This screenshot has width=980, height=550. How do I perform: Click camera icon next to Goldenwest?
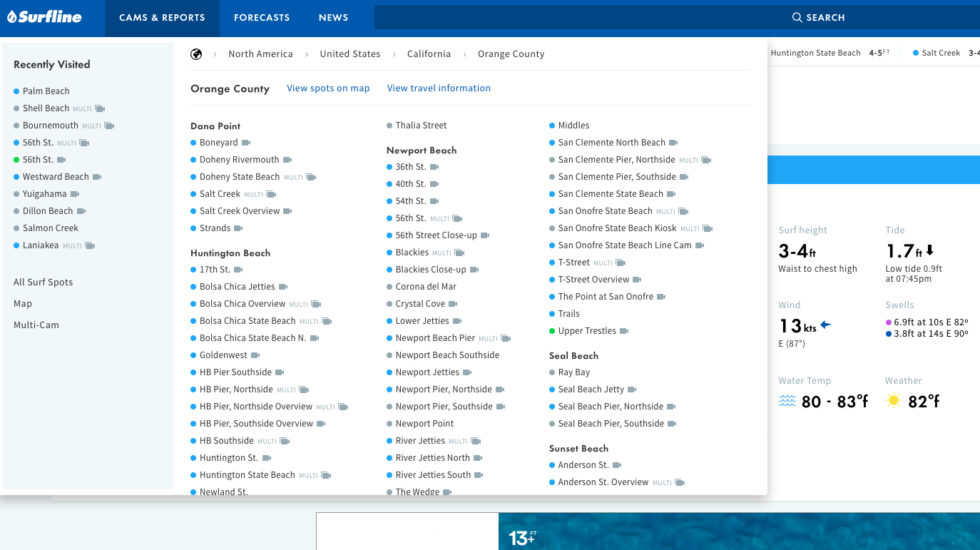tap(255, 355)
